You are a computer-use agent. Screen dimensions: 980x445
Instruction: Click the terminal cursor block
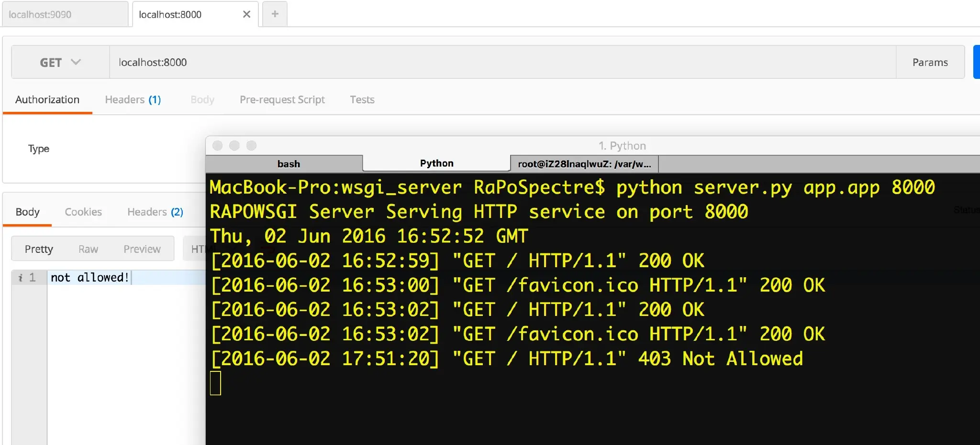click(215, 383)
